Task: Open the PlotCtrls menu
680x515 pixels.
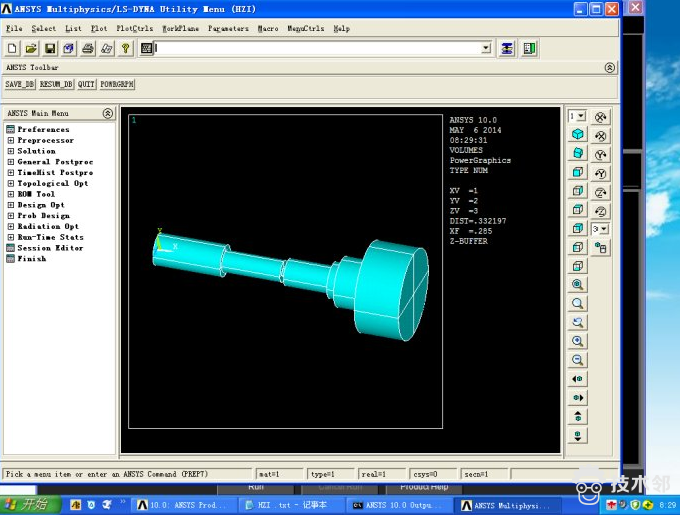Action: (x=133, y=28)
